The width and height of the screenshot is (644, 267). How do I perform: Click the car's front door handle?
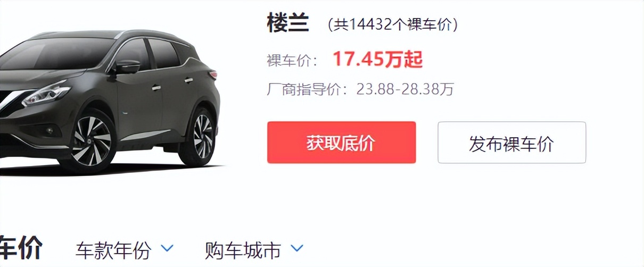tap(156, 87)
